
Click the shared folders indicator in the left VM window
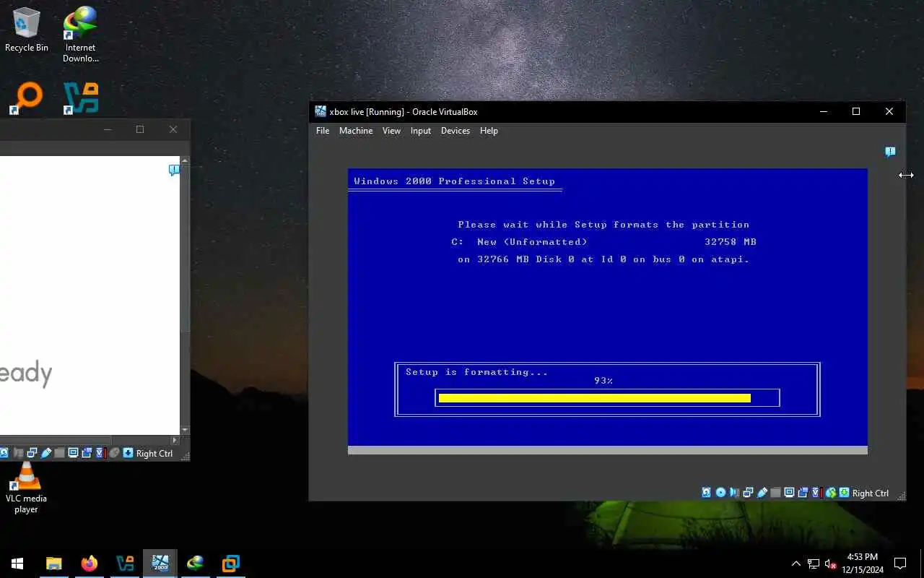pos(59,453)
